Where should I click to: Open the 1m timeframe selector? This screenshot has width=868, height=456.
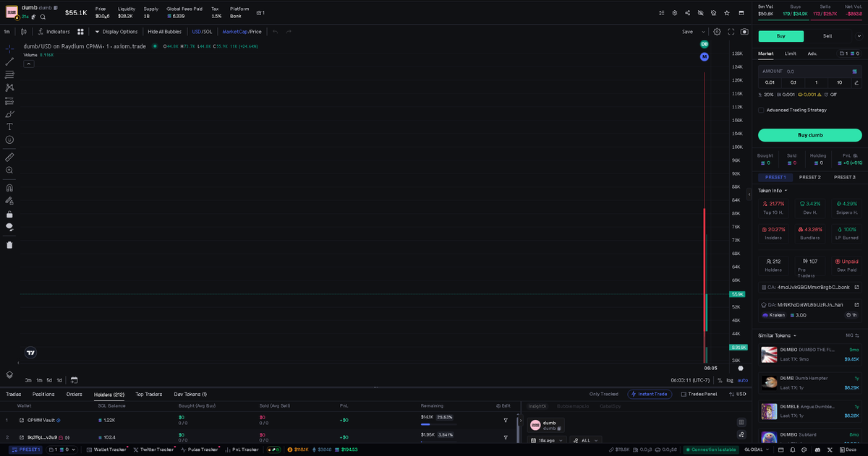click(7, 32)
